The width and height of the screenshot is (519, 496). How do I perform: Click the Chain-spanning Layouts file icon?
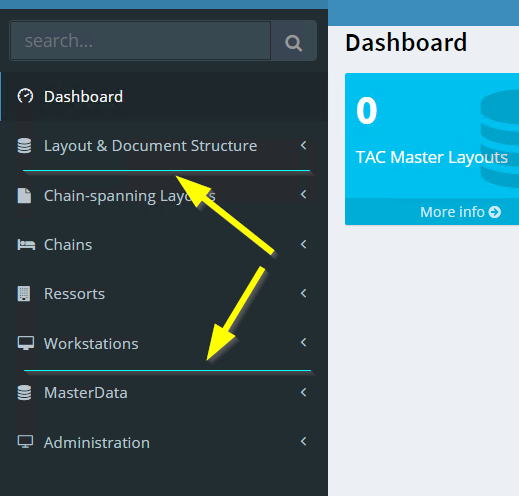[x=24, y=195]
